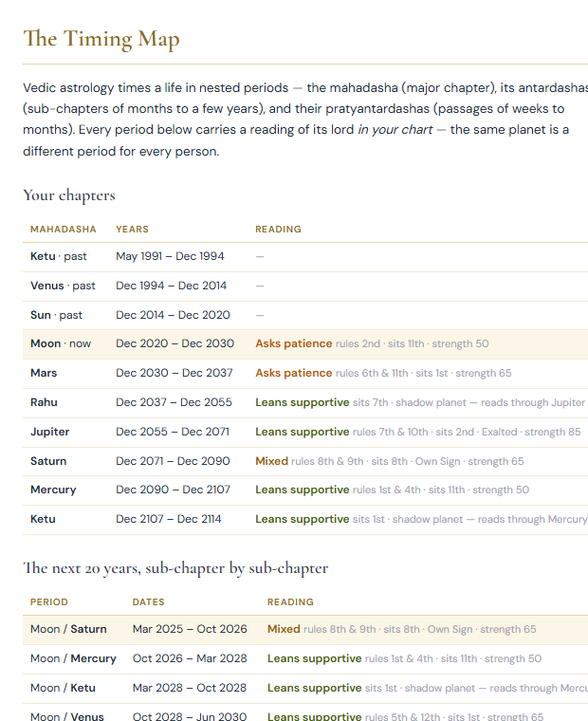Select 'Saturn' mahadasha cell
The height and width of the screenshot is (721, 588).
[48, 461]
